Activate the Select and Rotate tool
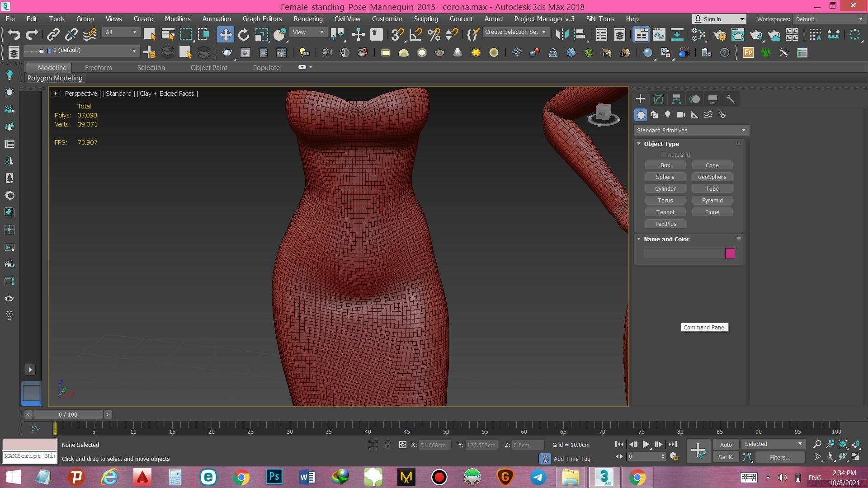The image size is (868, 488). (244, 34)
